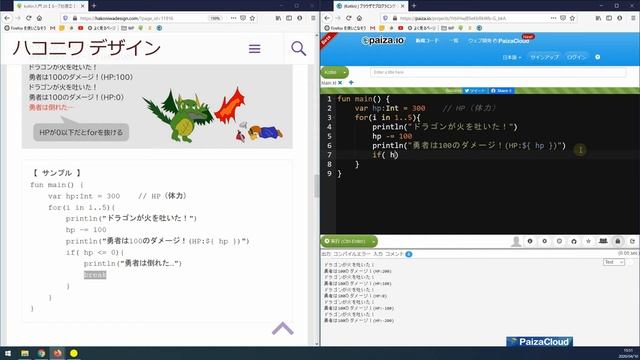This screenshot has width=640, height=360.
Task: Close the Main.kt file tab
Action: pos(340,83)
